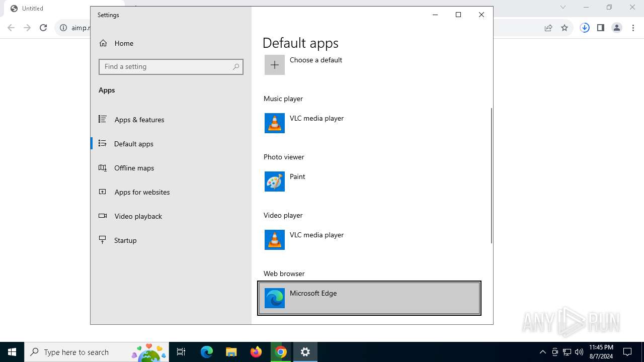Viewport: 644px width, 362px height.
Task: Click VLC cone icon under Video player
Action: pyautogui.click(x=275, y=240)
